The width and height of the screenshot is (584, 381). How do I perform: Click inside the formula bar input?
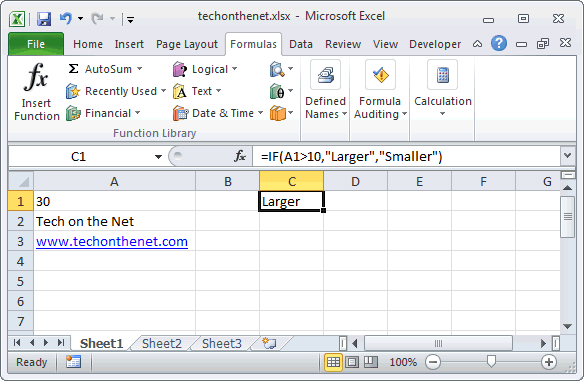point(406,156)
